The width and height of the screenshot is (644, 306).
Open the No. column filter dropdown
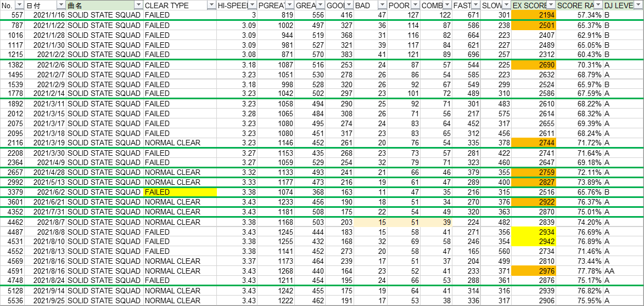click(x=19, y=5)
